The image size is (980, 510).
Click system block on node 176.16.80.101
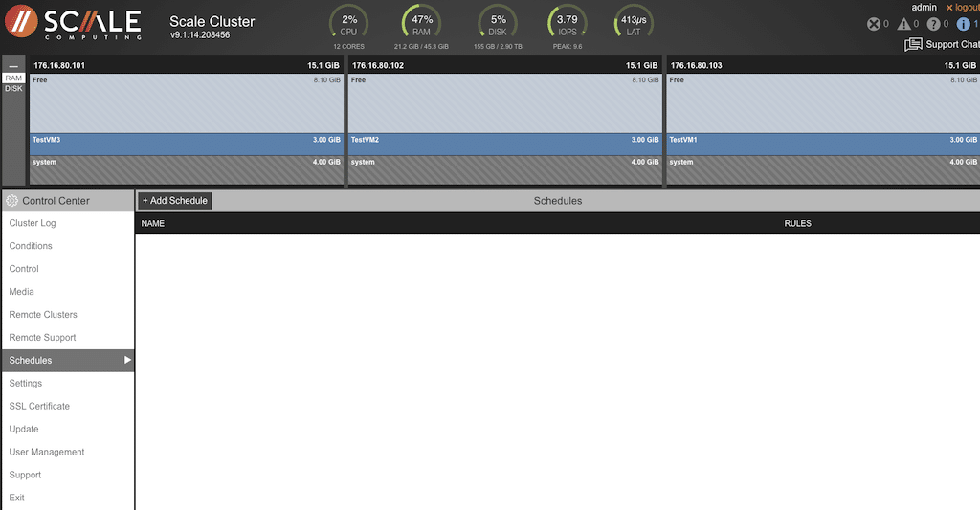pyautogui.click(x=187, y=170)
